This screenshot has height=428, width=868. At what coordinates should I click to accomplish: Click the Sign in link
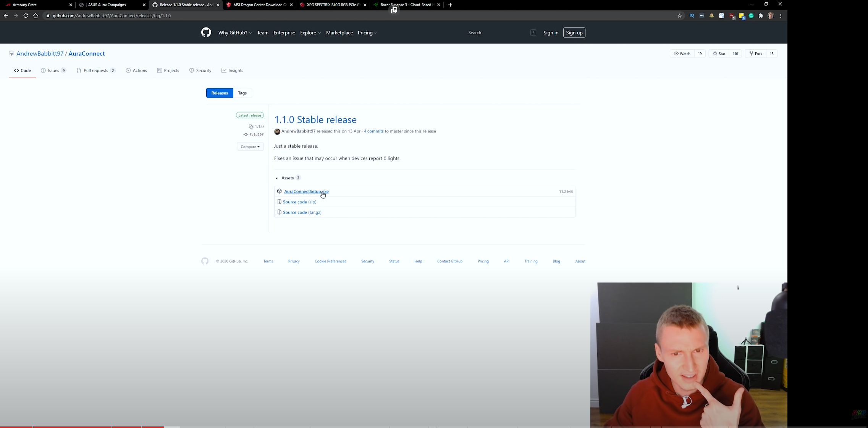551,33
